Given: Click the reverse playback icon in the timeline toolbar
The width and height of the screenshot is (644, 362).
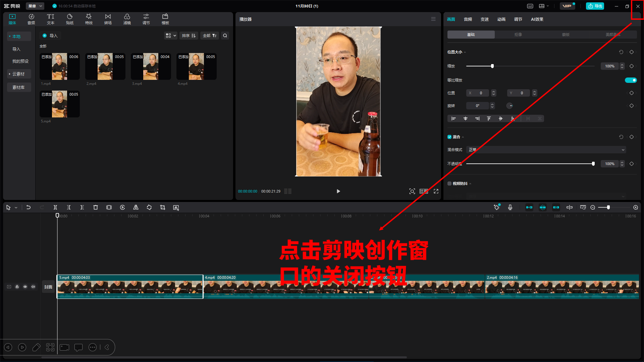Looking at the screenshot, I should [x=122, y=207].
